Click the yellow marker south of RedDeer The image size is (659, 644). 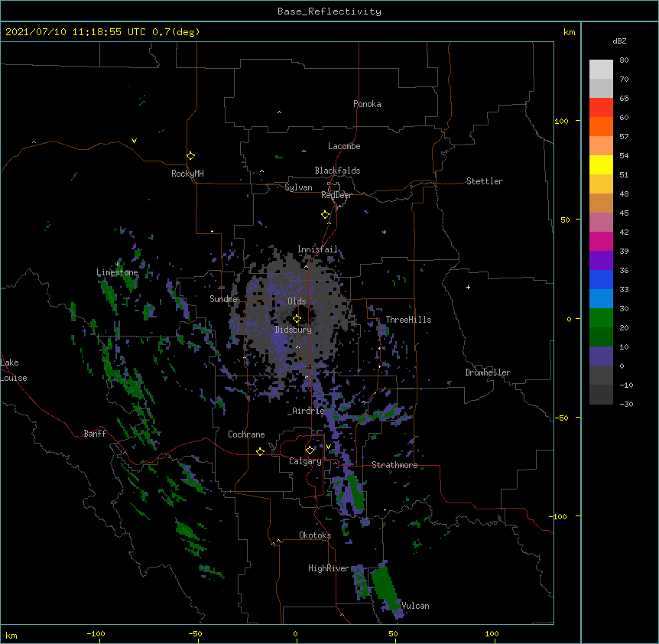pyautogui.click(x=326, y=215)
